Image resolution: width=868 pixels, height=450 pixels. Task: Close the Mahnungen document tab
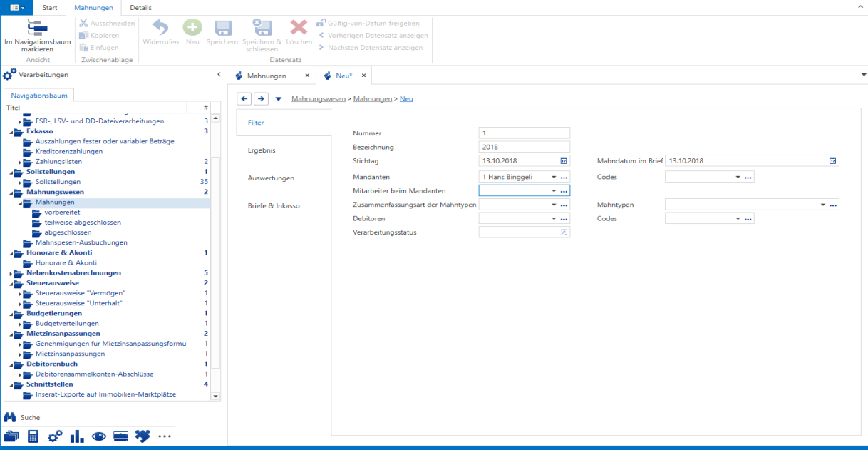click(307, 76)
